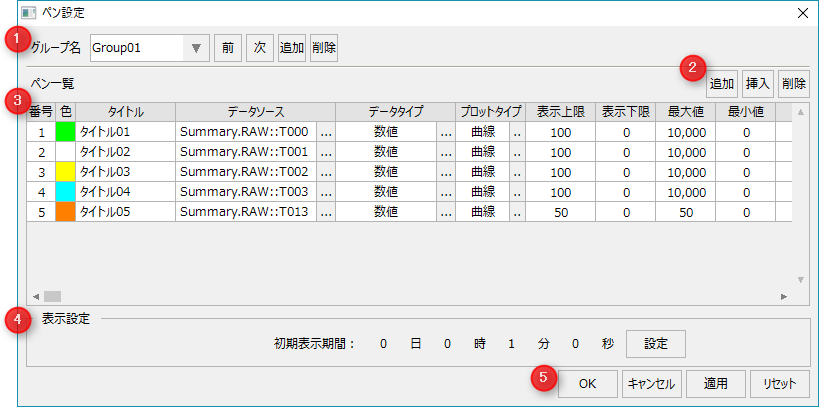This screenshot has width=819, height=407.
Task: Click the 前 (previous group) button
Action: coord(227,48)
